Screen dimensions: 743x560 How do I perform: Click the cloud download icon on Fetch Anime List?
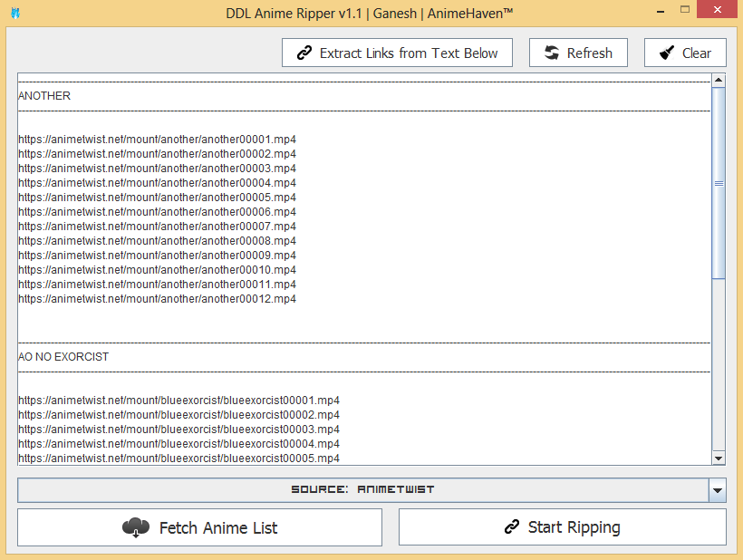(136, 527)
